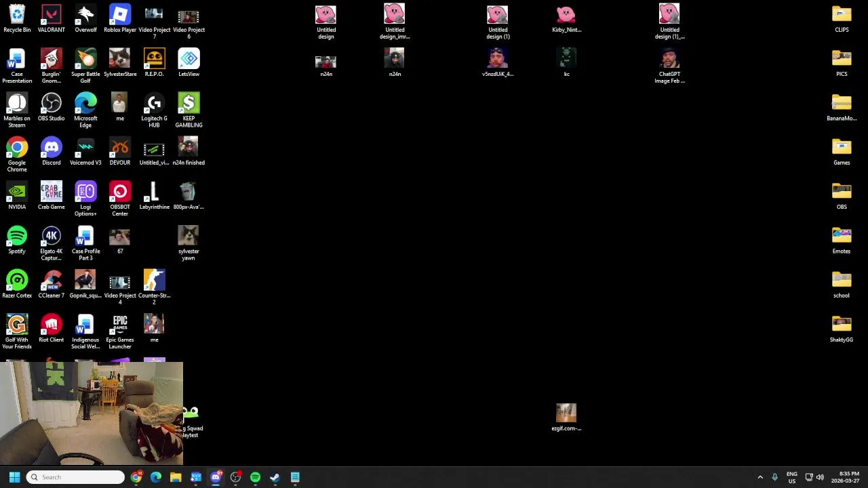
Task: Select the ezgif.com image file
Action: click(x=566, y=418)
